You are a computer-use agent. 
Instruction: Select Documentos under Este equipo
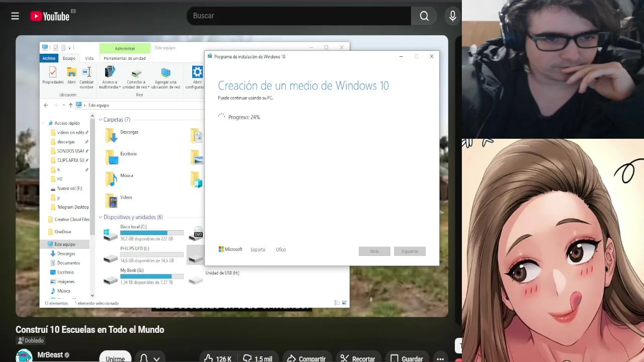pyautogui.click(x=65, y=263)
